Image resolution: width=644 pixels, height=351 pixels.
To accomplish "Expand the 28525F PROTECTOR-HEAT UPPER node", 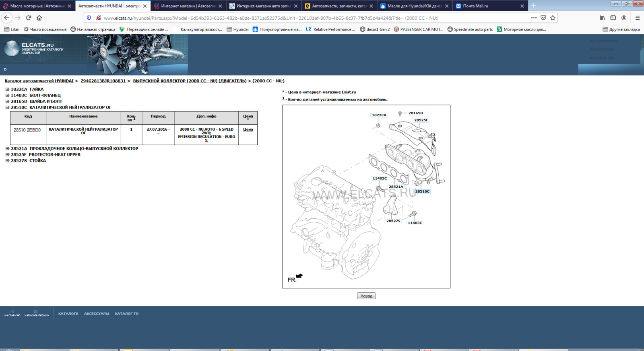I will coord(7,154).
